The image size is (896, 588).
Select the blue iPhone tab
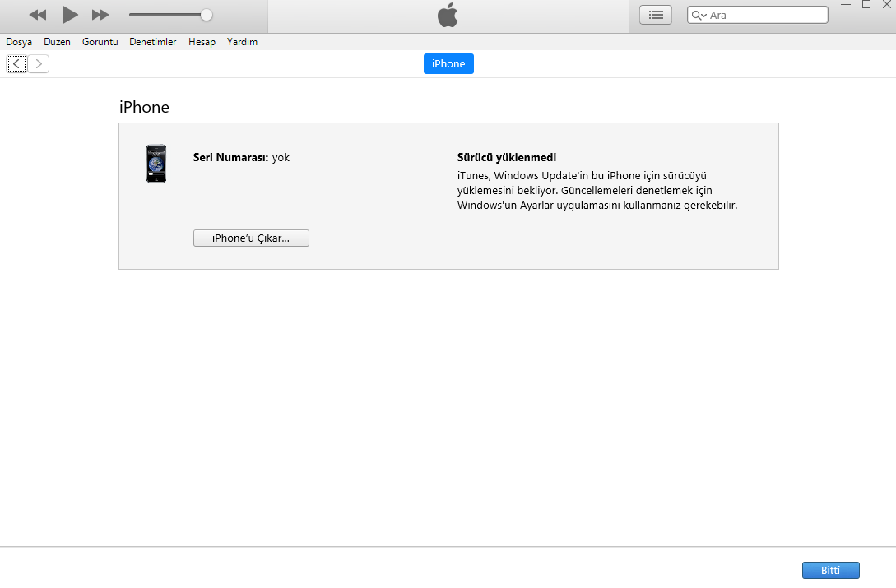(x=448, y=63)
